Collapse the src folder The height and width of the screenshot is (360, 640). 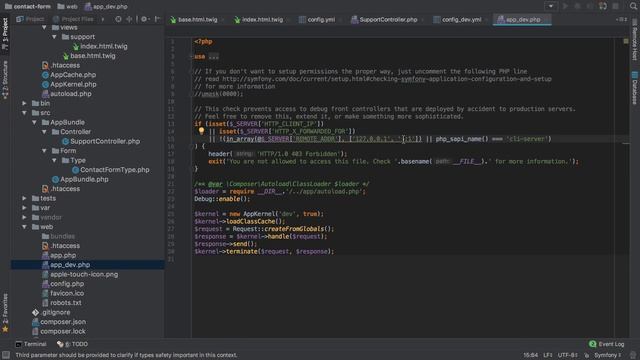pos(24,113)
